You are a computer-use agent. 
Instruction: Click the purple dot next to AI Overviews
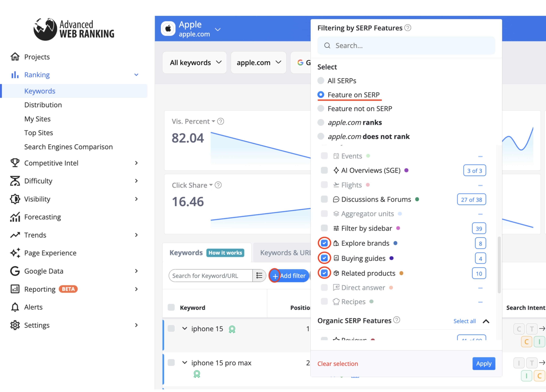tap(406, 170)
